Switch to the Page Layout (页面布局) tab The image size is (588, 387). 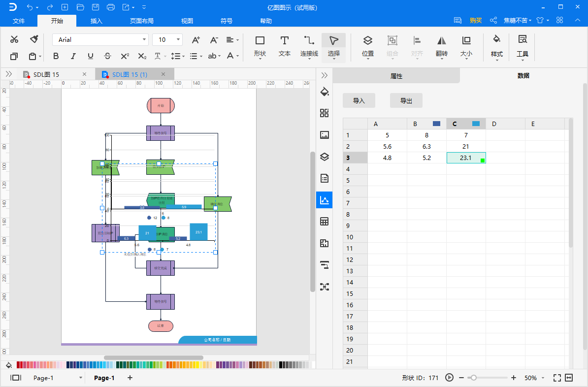142,21
